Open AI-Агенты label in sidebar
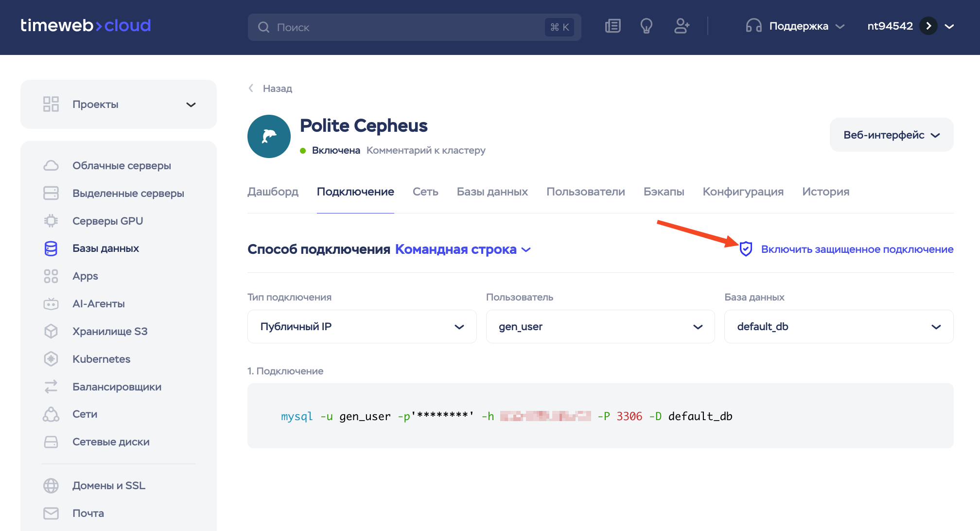Image resolution: width=980 pixels, height=531 pixels. click(x=99, y=304)
